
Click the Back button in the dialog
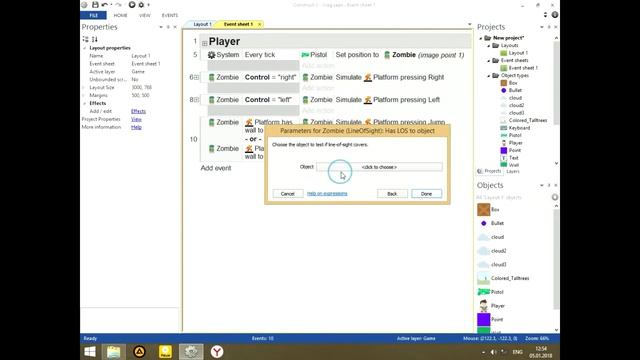click(x=392, y=193)
